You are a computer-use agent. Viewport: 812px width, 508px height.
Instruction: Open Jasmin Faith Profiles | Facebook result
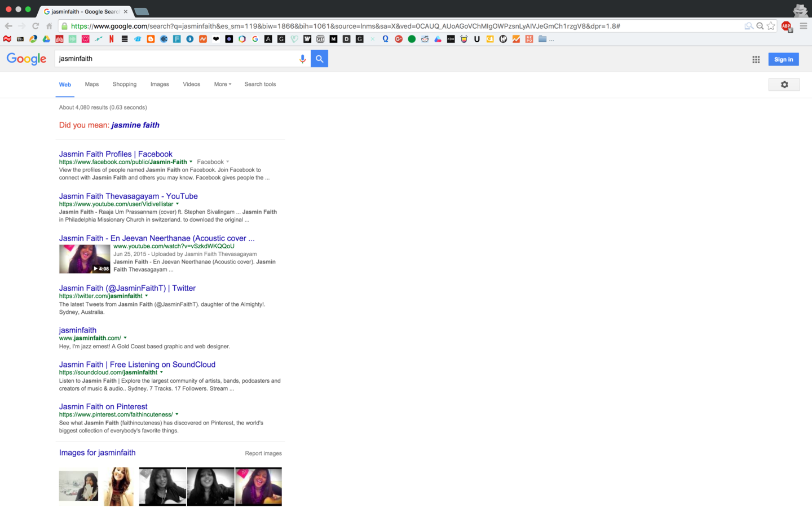pyautogui.click(x=116, y=154)
